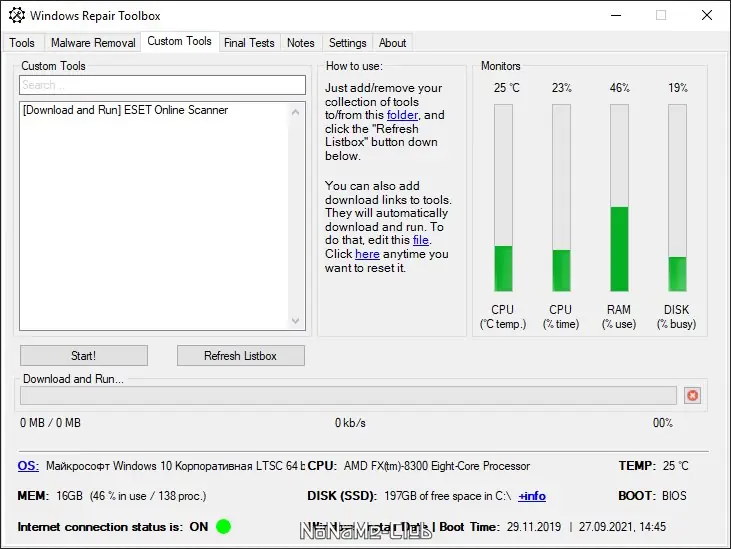Click the Windows Repair Toolbox title icon
The image size is (731, 549).
17,15
